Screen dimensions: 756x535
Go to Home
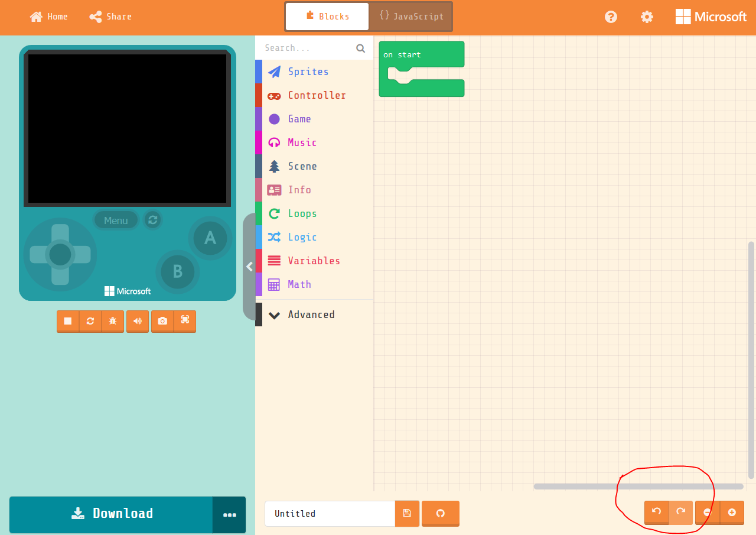click(x=49, y=17)
